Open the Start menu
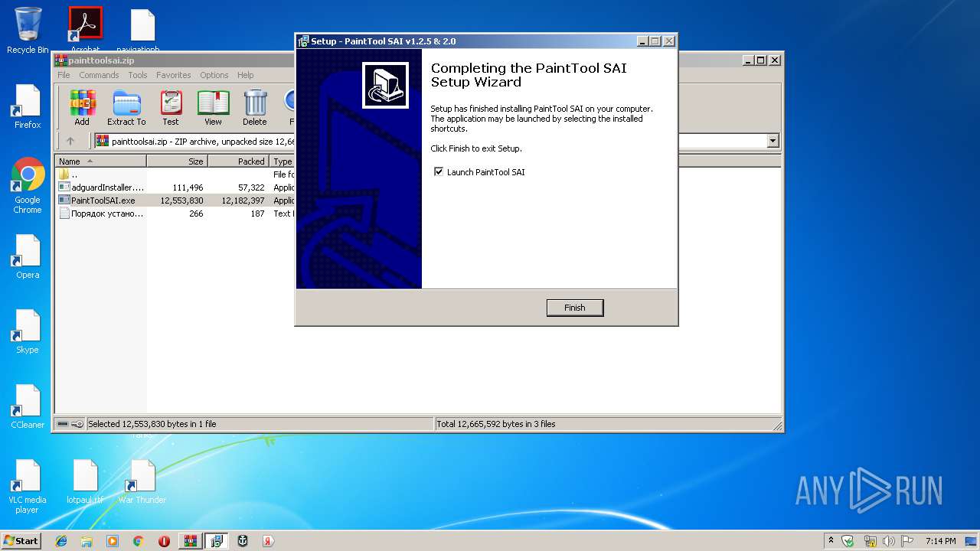Viewport: 980px width, 551px height. [x=21, y=541]
